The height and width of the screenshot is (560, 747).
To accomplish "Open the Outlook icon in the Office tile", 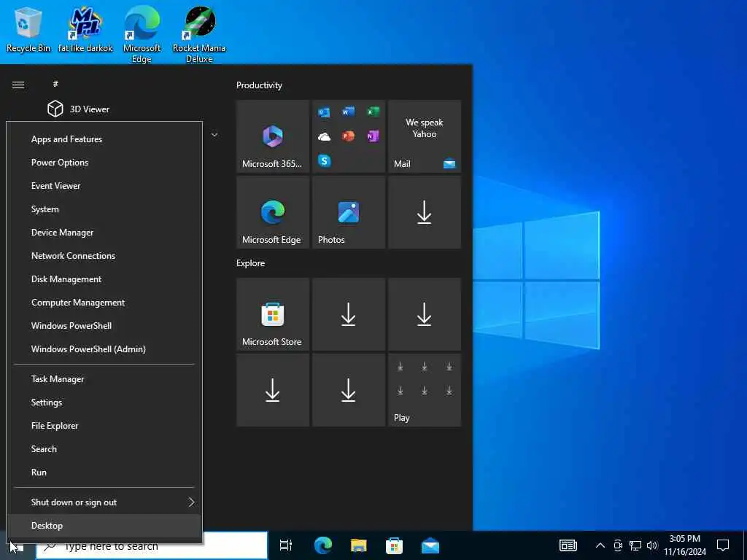I will 324,112.
